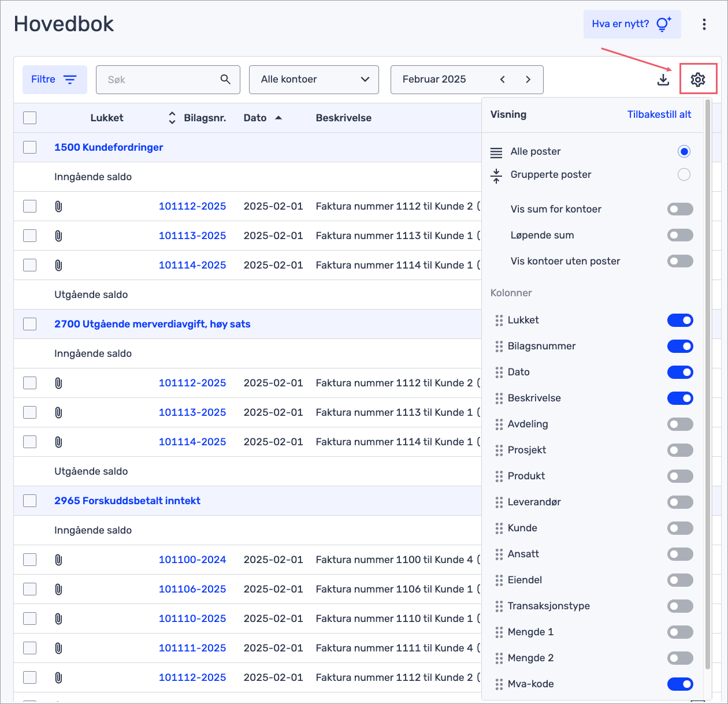728x704 pixels.
Task: Open voucher 101106-2025 link
Action: (192, 589)
